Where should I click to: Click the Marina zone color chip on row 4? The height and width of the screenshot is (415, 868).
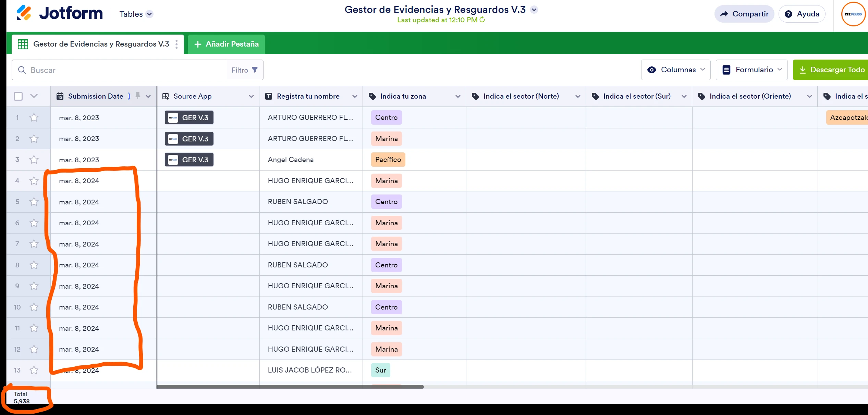[x=386, y=181]
